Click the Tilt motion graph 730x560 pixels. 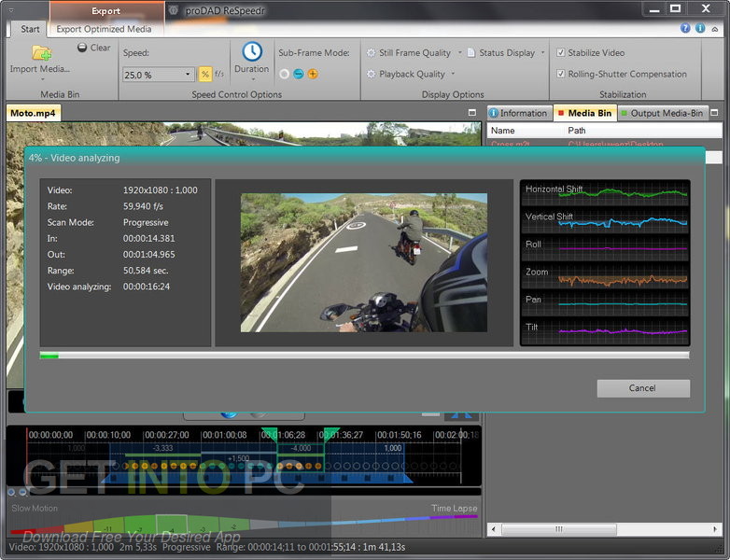605,331
